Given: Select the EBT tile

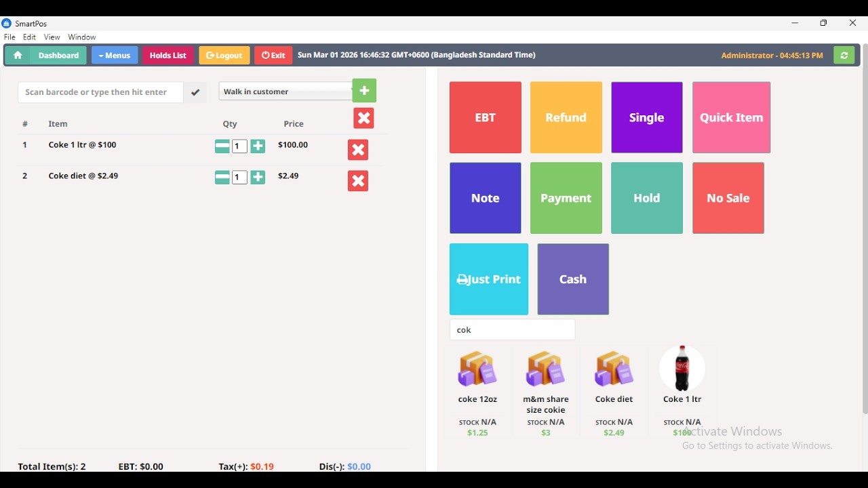Looking at the screenshot, I should click(486, 118).
